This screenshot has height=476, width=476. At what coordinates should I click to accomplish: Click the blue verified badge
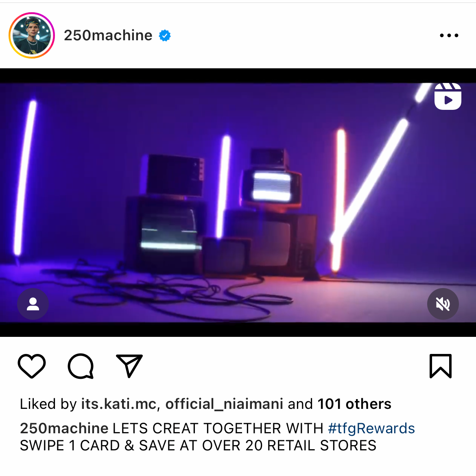click(164, 35)
